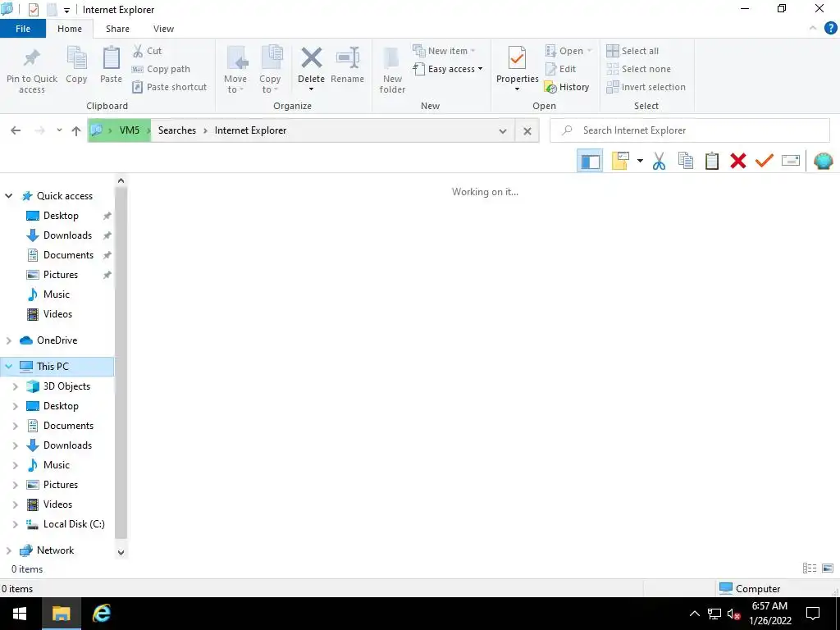Click scissors Cut toolbar icon

(659, 161)
